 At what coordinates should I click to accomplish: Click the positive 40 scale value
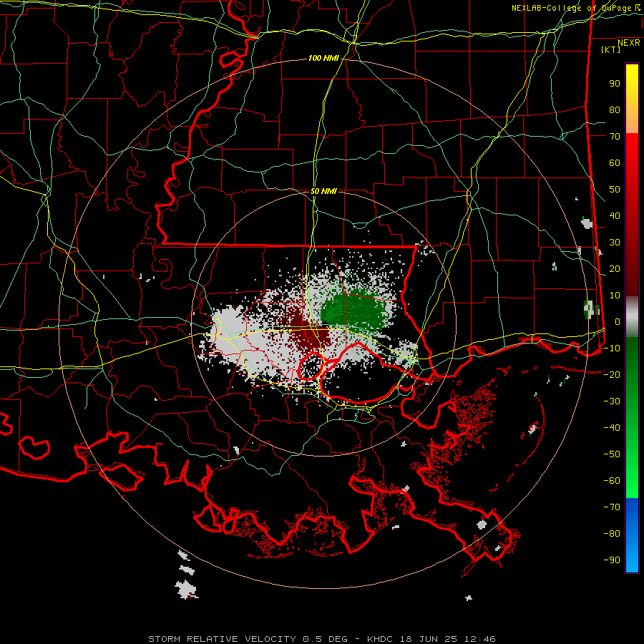point(615,216)
